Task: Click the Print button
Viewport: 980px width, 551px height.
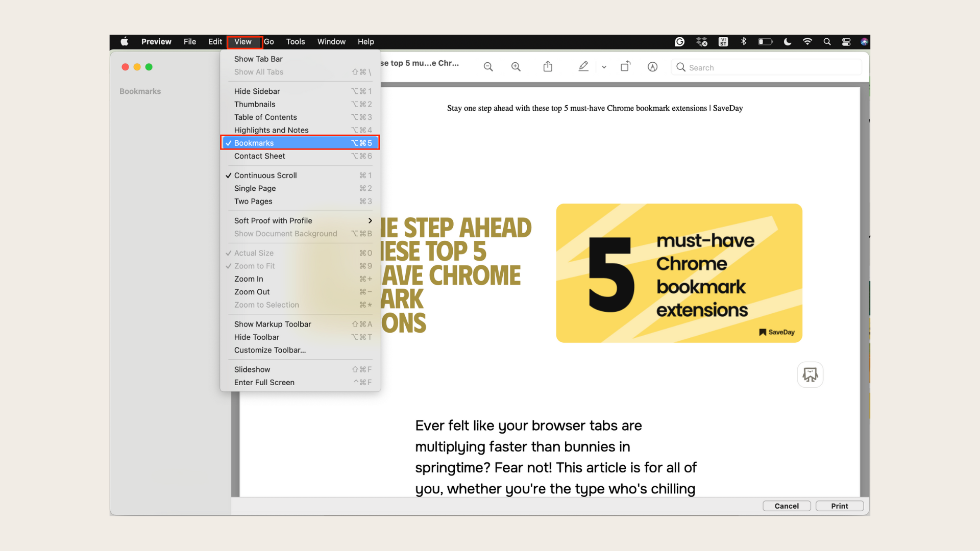Action: [x=839, y=505]
